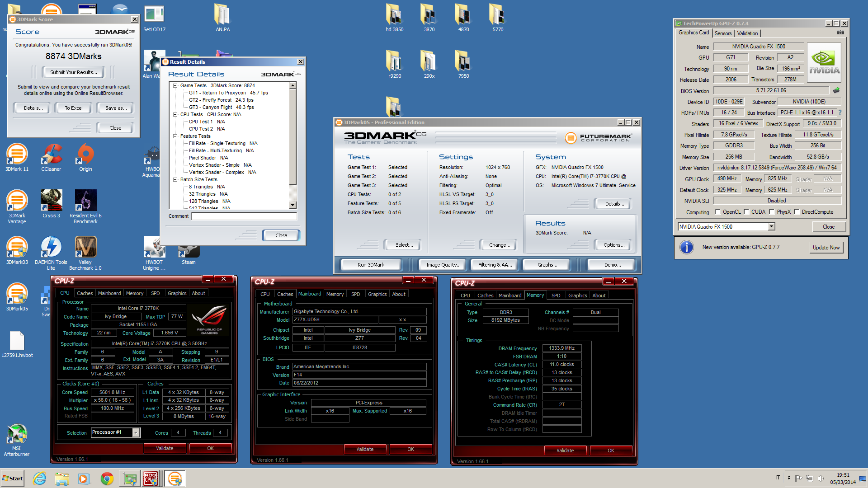Screen dimensions: 868x488
Task: Click the Options button under Results
Action: [613, 245]
